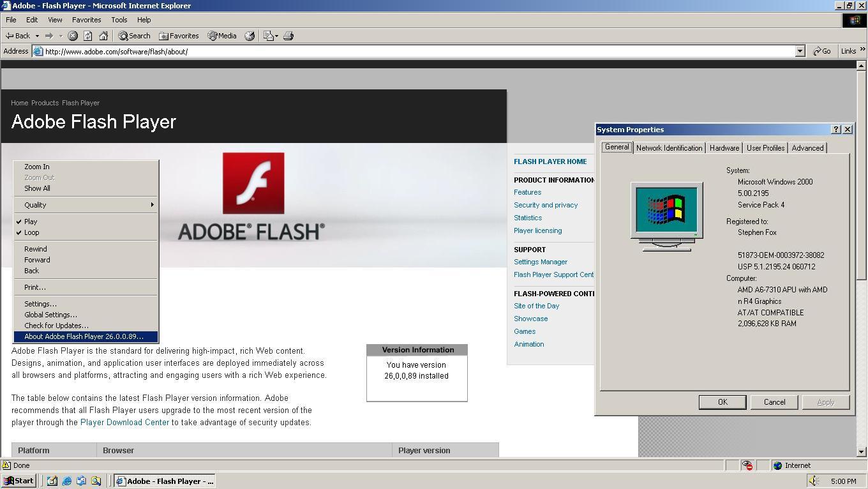868x489 pixels.
Task: Click the Adobe - Flash Player taskbar button
Action: 165,481
